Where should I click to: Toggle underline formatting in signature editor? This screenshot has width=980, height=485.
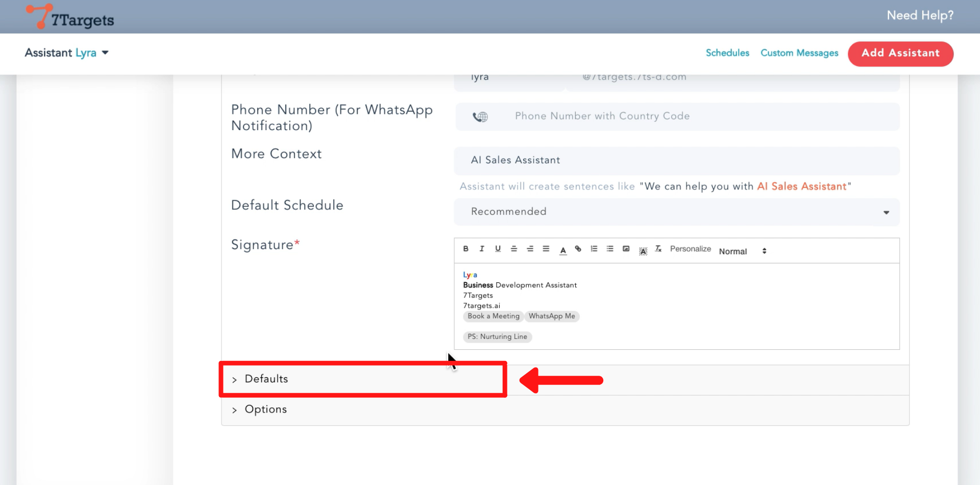(x=498, y=249)
